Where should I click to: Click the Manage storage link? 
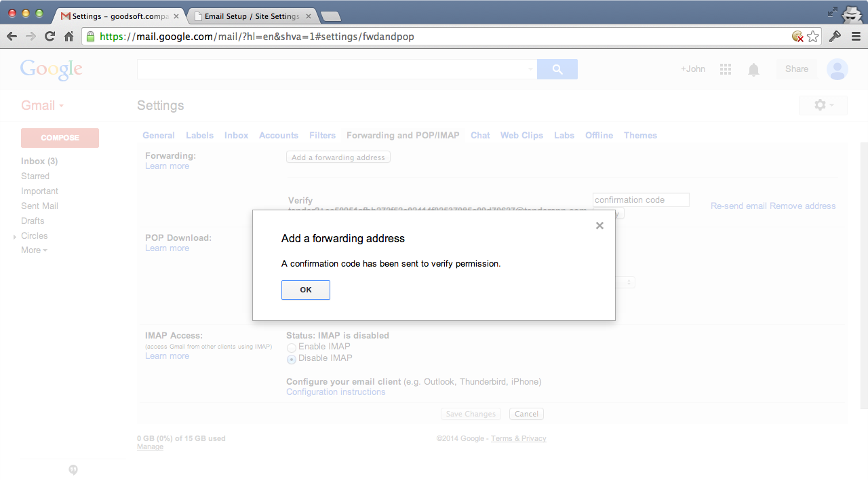click(150, 446)
